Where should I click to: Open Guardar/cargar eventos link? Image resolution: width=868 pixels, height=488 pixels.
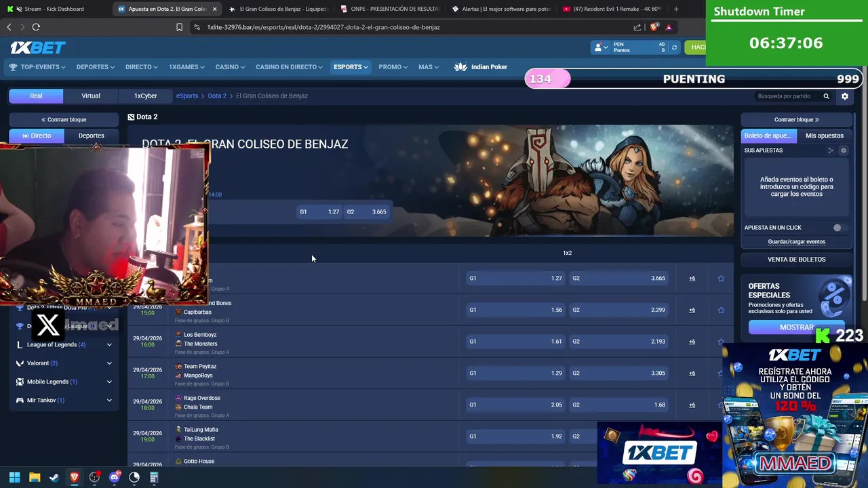tap(796, 242)
